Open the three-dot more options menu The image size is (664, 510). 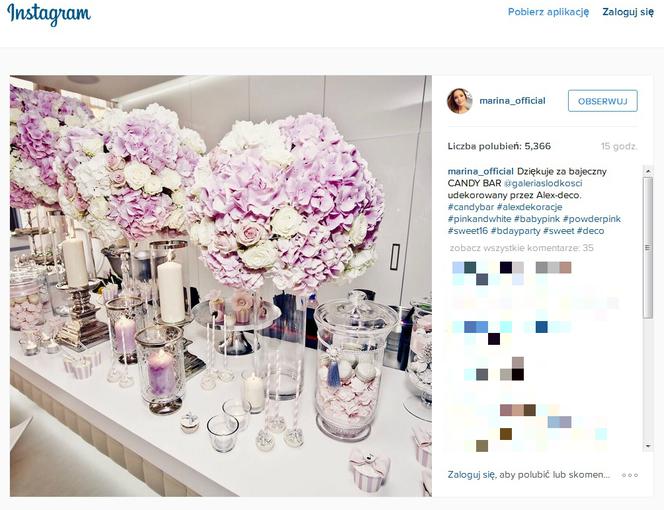pyautogui.click(x=630, y=475)
